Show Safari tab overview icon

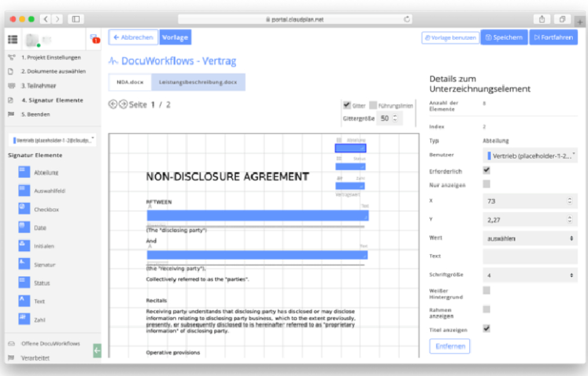tap(562, 19)
